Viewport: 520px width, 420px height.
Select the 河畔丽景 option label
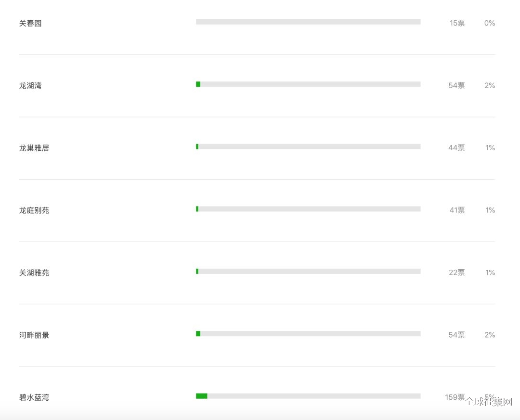pos(34,335)
